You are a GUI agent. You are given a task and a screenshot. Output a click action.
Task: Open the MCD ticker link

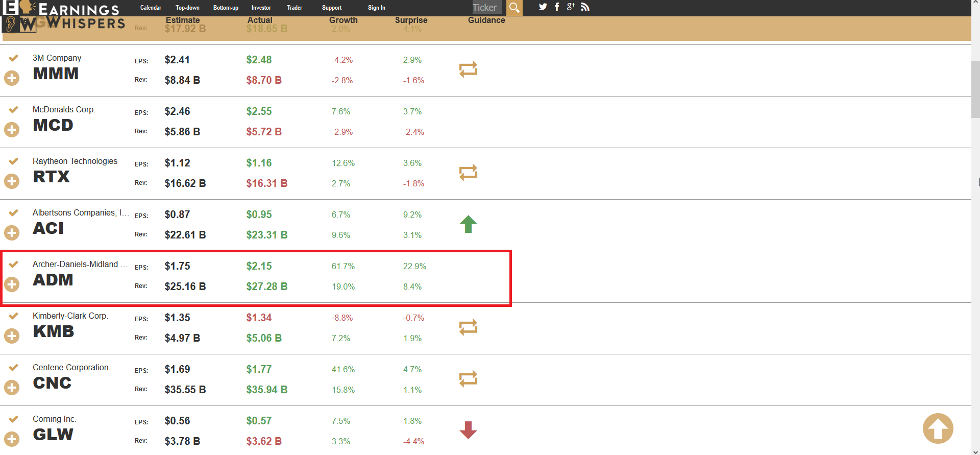coord(53,125)
